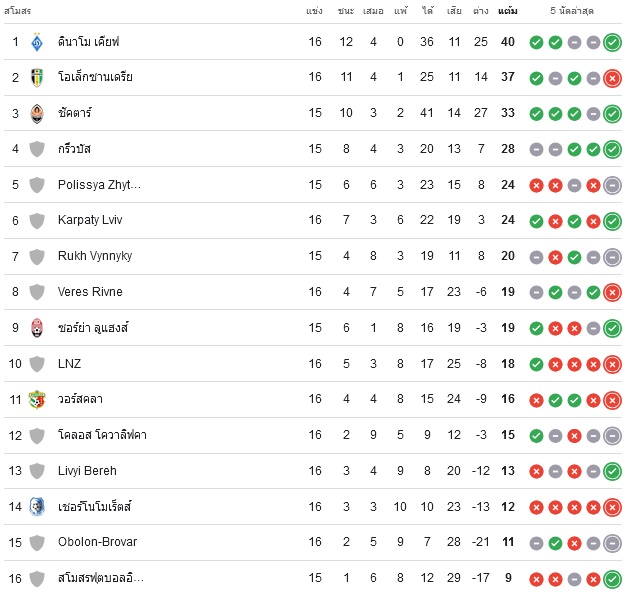Image resolution: width=626 pixels, height=595 pixels.
Task: Click the gray placeholder shield beside Polissya
Action: tap(37, 185)
